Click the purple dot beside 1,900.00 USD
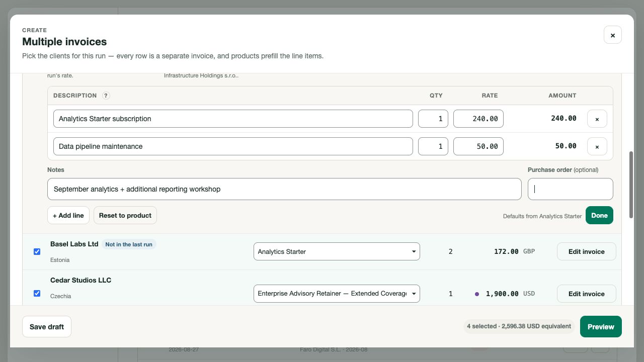Image resolution: width=644 pixels, height=362 pixels. [477, 294]
